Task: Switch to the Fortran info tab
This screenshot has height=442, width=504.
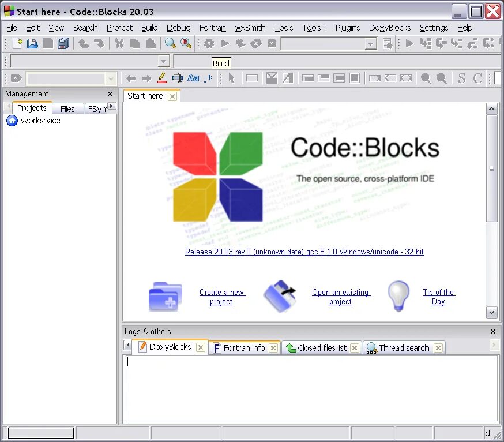Action: coord(244,348)
